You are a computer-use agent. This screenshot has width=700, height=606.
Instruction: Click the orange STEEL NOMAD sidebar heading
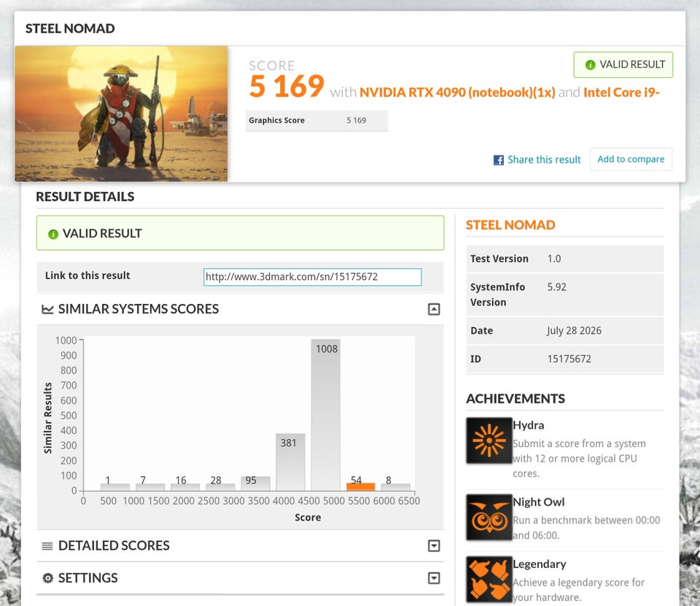pyautogui.click(x=510, y=225)
